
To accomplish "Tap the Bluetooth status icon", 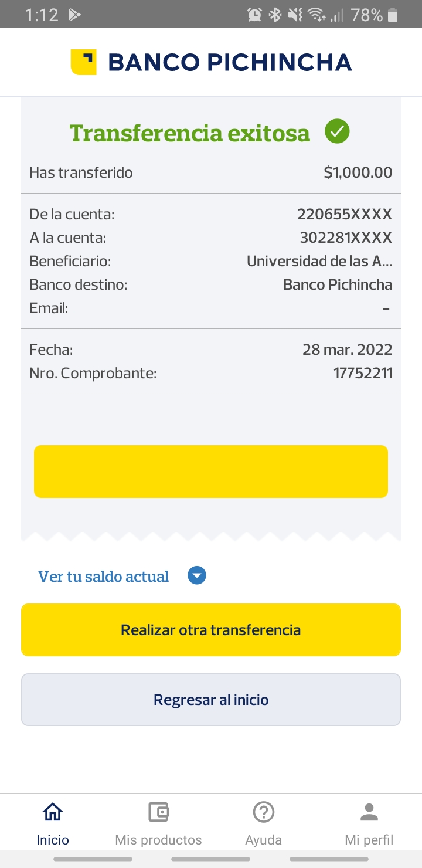I will tap(275, 15).
